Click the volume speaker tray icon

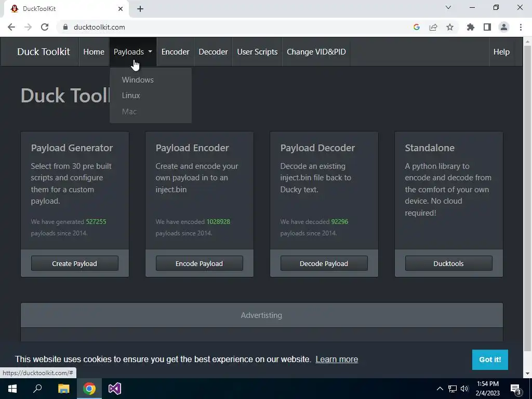tap(464, 389)
